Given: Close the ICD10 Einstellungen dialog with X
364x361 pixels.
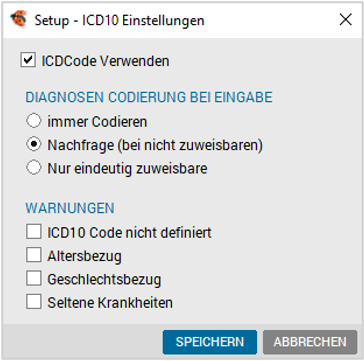Looking at the screenshot, I should coord(345,20).
